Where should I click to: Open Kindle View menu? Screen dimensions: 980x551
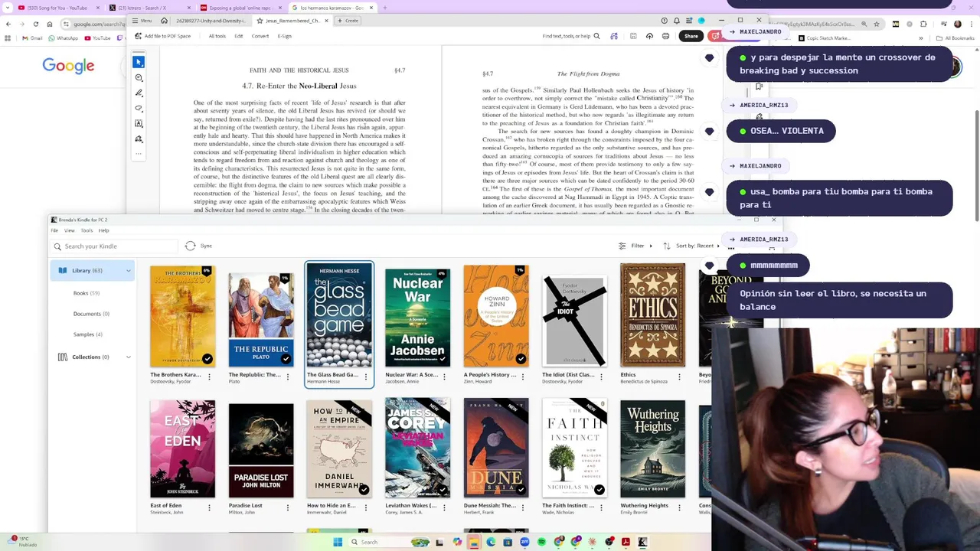tap(69, 230)
